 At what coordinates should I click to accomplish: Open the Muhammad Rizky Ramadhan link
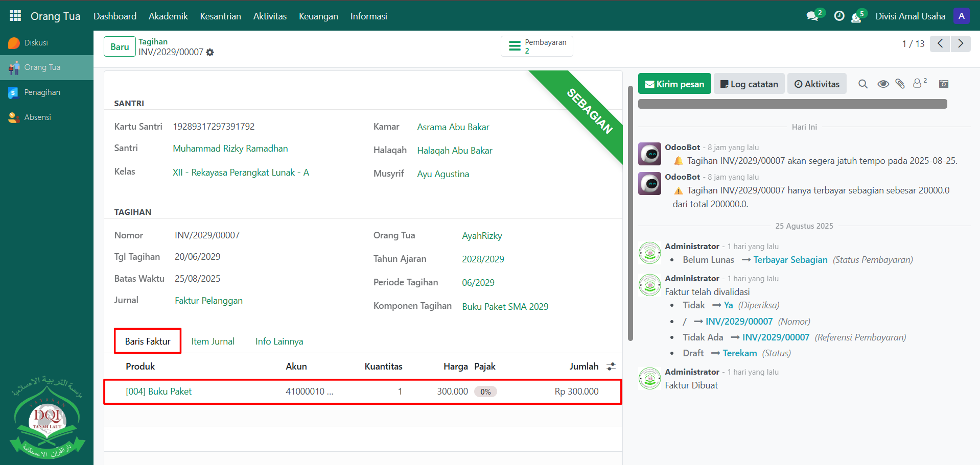[230, 149]
